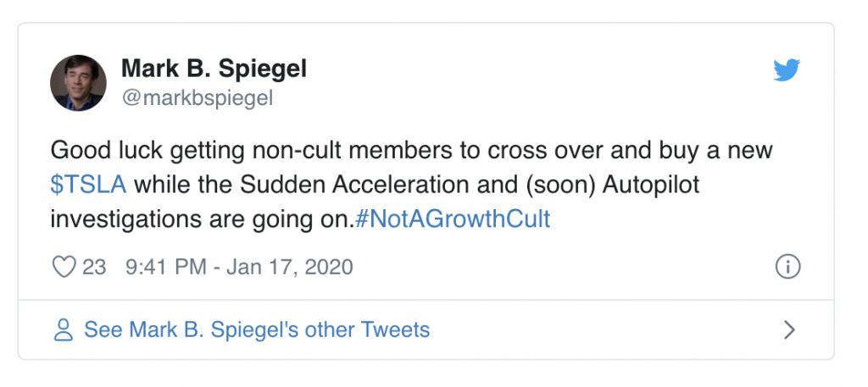Open the tweet info circle icon

pos(788,268)
